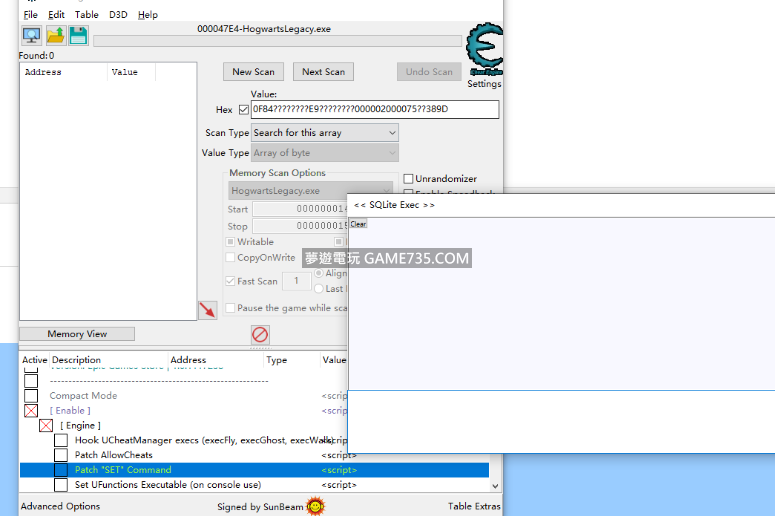The image size is (775, 516).
Task: Open the Scan Type dropdown
Action: pos(325,132)
